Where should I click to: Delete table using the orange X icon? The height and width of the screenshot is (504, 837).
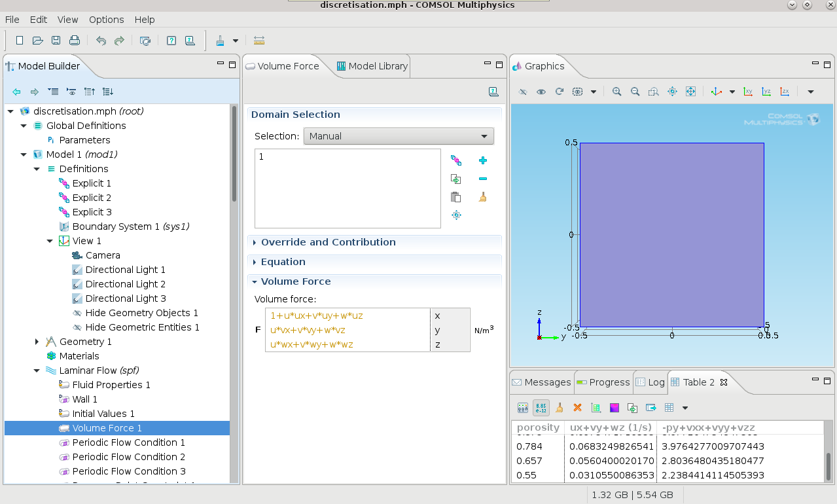(577, 408)
